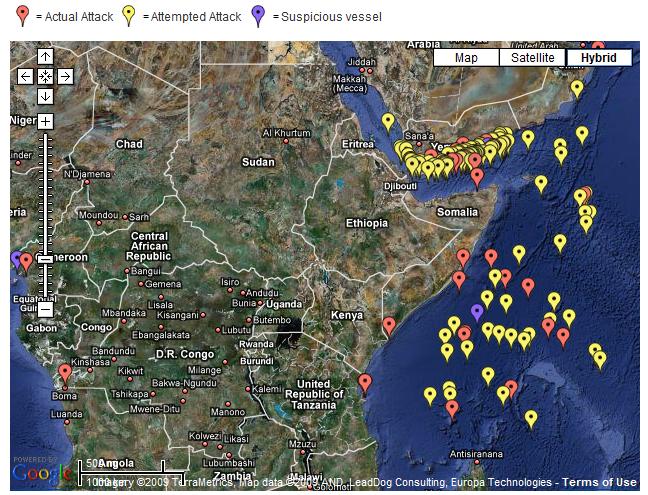Pan the map right with arrow button
The height and width of the screenshot is (495, 648).
click(x=65, y=76)
